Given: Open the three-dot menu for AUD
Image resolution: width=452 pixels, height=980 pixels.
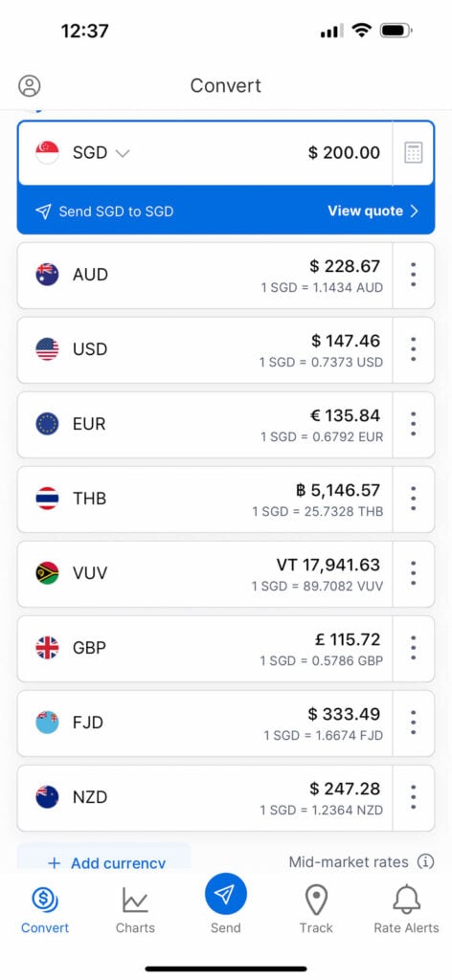Looking at the screenshot, I should [x=414, y=275].
